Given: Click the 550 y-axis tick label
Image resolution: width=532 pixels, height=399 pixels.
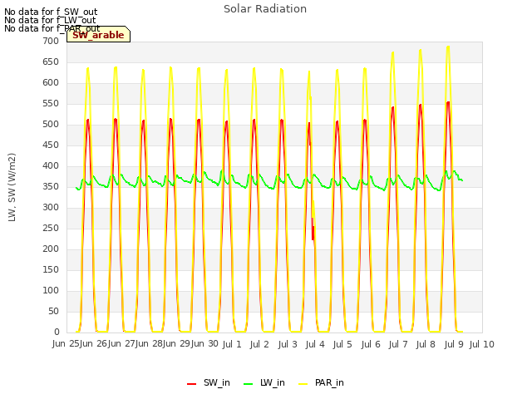Looking at the screenshot, I should click(51, 103).
